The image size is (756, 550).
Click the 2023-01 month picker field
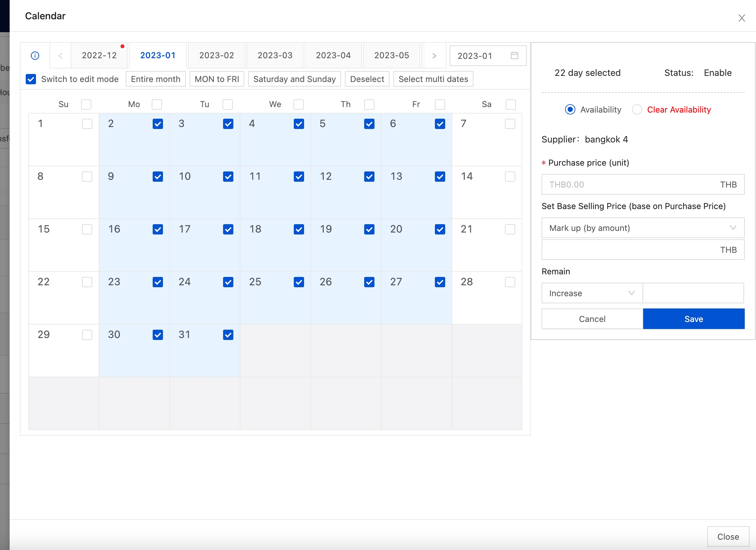tap(480, 56)
